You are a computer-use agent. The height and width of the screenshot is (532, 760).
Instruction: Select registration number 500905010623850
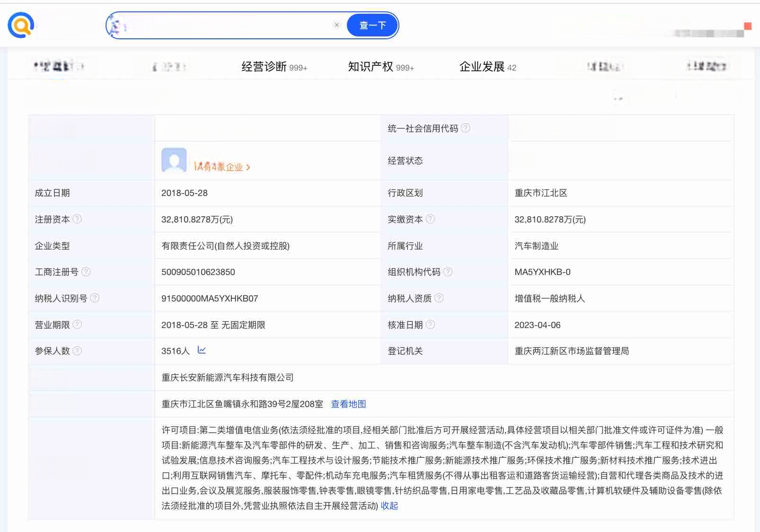[x=198, y=272]
